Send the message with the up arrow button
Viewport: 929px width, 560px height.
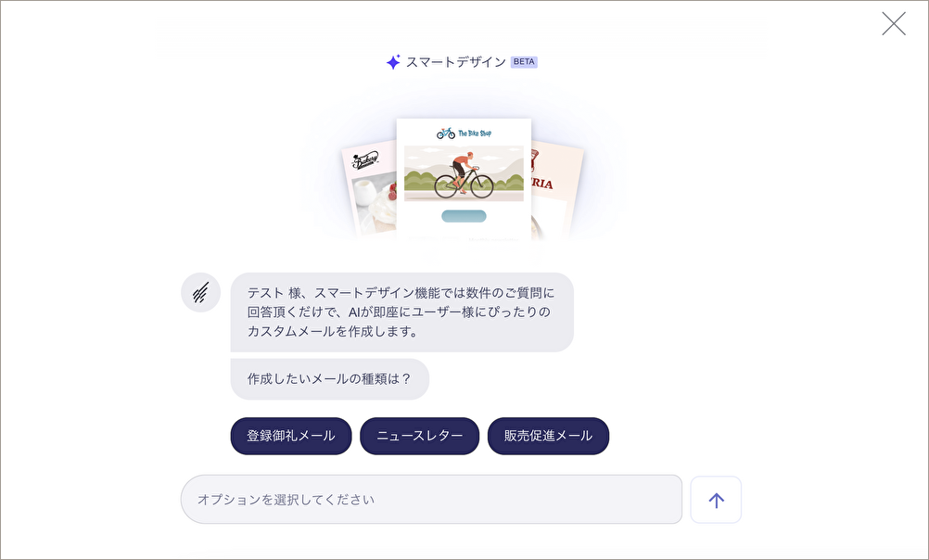pyautogui.click(x=716, y=500)
